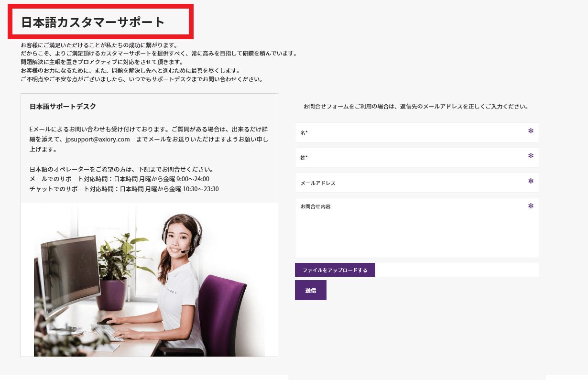Click the line 日本語のオペレーターをご希望の方は

121,169
